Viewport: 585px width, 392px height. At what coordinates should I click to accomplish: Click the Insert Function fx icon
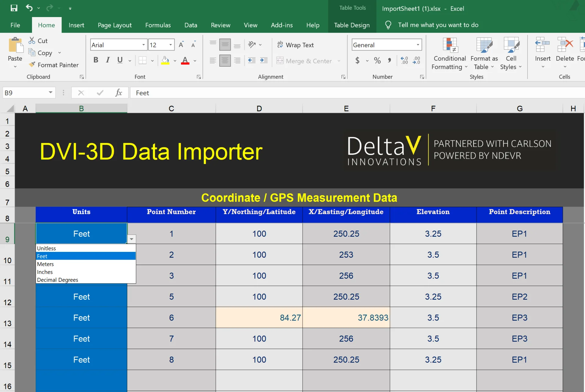click(119, 93)
